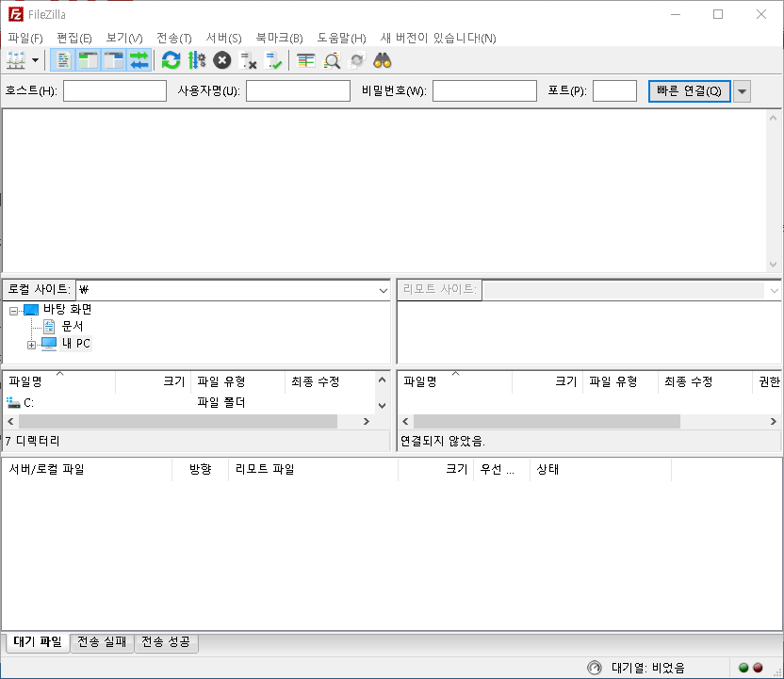The height and width of the screenshot is (679, 784).
Task: Click green activity LED indicator
Action: point(743,668)
